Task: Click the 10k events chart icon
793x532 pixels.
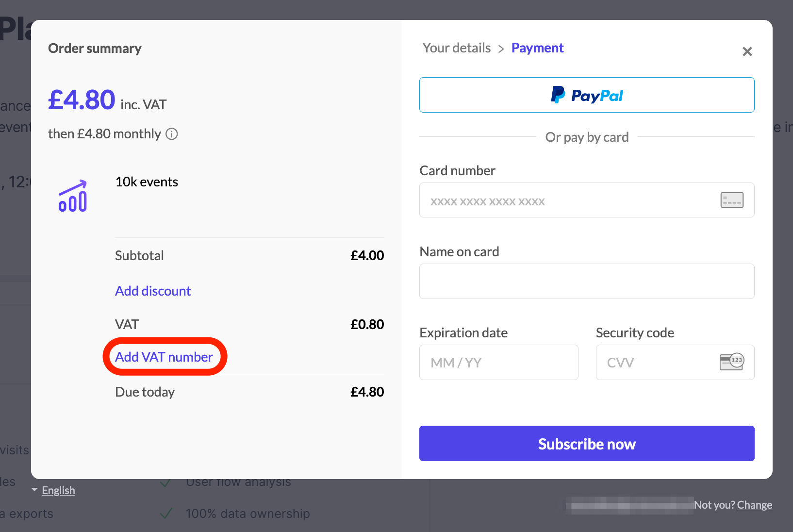Action: (x=73, y=196)
